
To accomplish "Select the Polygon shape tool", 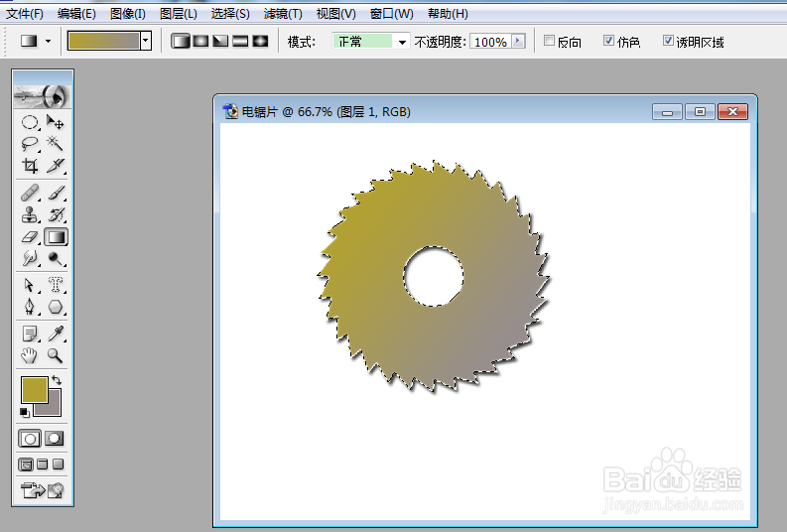I will (56, 307).
